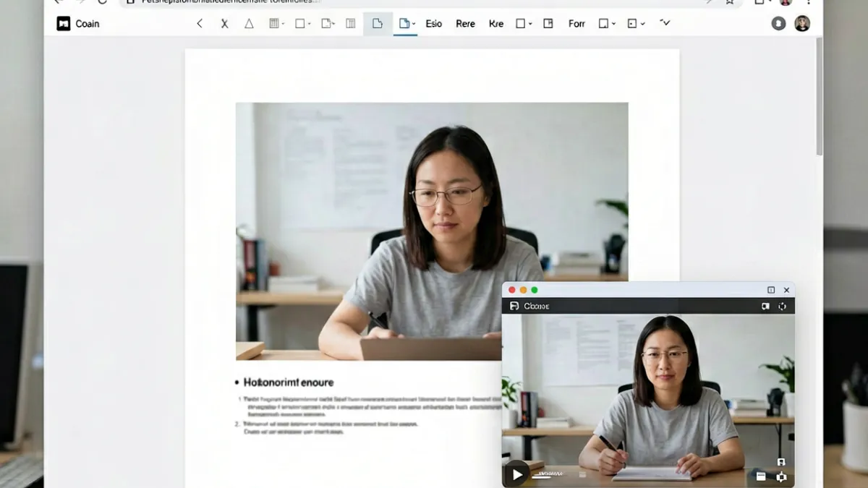Click the camera icon in video window header

pos(765,307)
